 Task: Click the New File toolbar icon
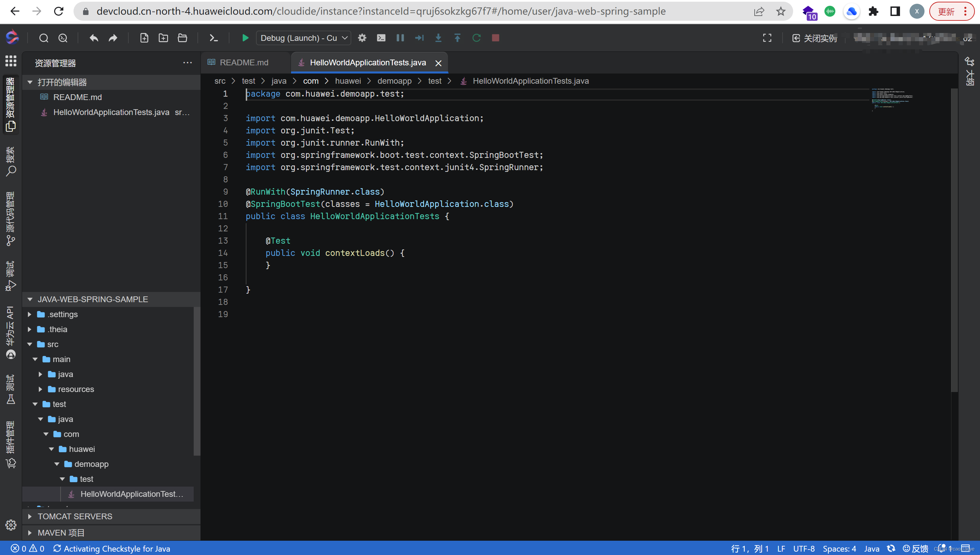(144, 38)
